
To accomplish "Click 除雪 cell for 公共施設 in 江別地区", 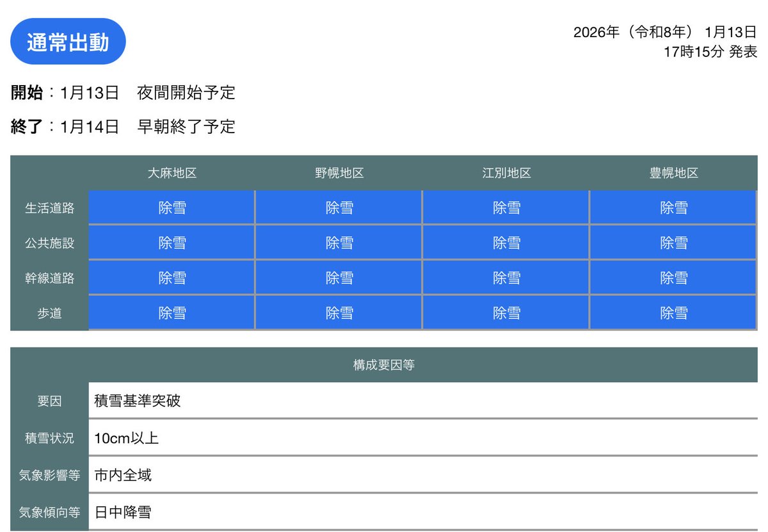I will click(506, 243).
